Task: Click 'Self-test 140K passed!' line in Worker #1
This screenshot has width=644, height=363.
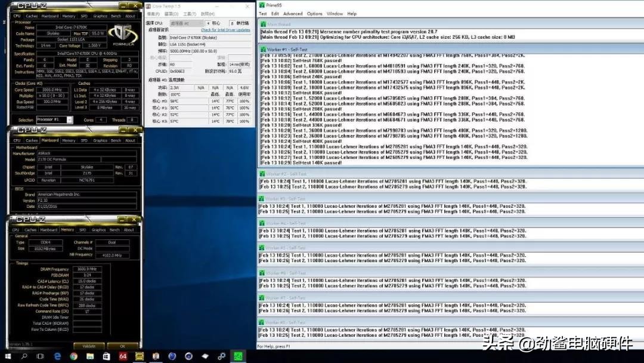Action: tap(300, 163)
